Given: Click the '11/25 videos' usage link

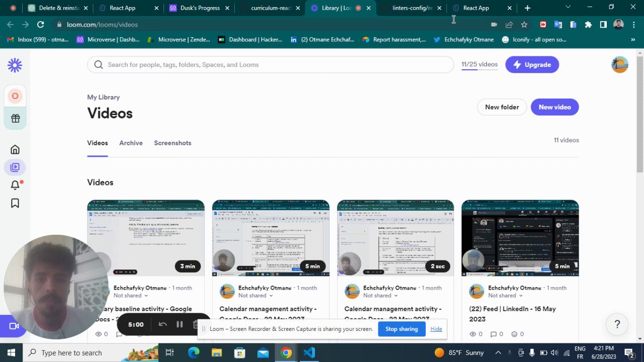Looking at the screenshot, I should tap(479, 64).
